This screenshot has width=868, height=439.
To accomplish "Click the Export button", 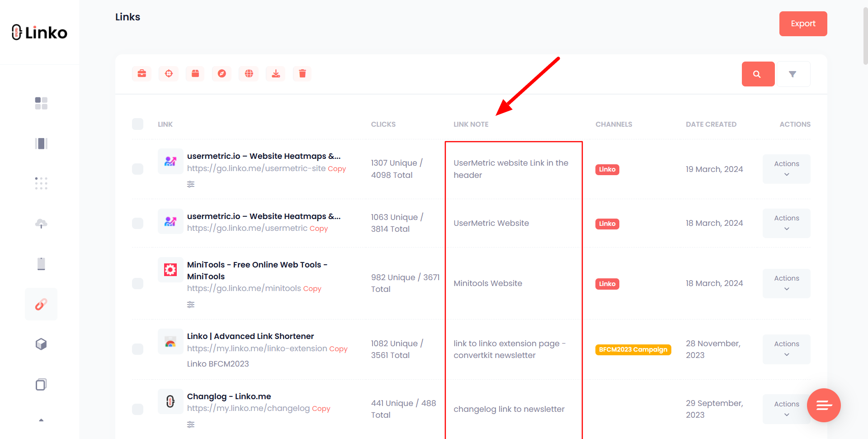I will click(x=803, y=24).
